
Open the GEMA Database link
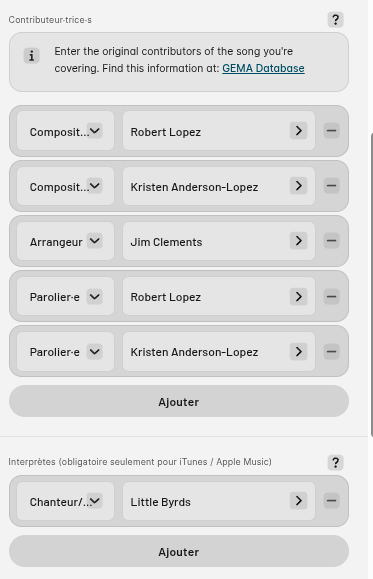[263, 68]
